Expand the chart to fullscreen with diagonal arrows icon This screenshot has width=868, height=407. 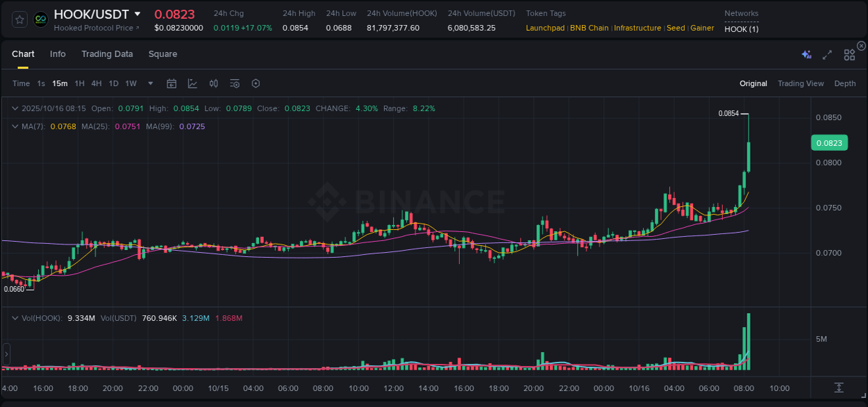point(827,55)
